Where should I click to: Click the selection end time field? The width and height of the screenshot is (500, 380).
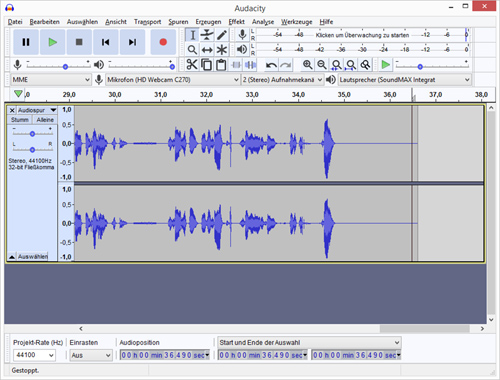pos(356,355)
